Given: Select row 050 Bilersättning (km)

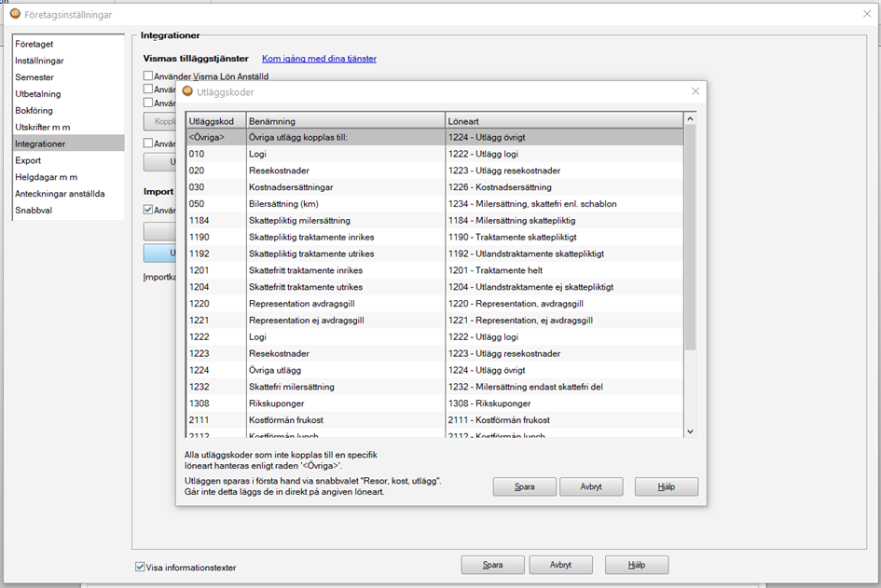Looking at the screenshot, I should (434, 204).
